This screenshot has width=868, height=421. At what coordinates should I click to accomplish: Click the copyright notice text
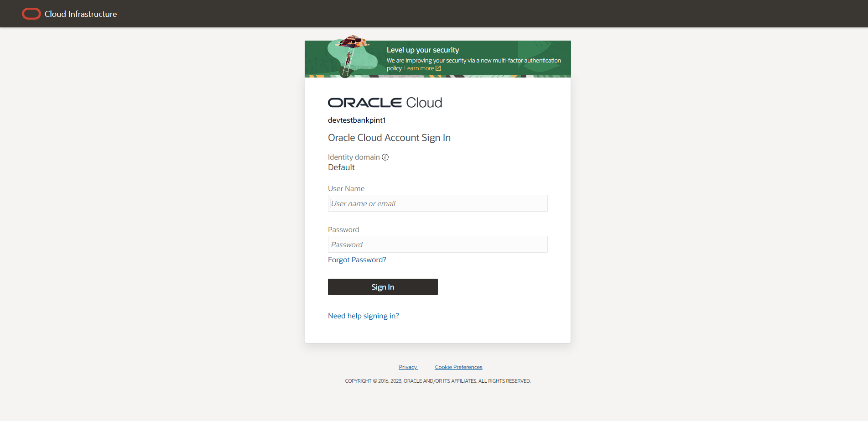(x=438, y=381)
